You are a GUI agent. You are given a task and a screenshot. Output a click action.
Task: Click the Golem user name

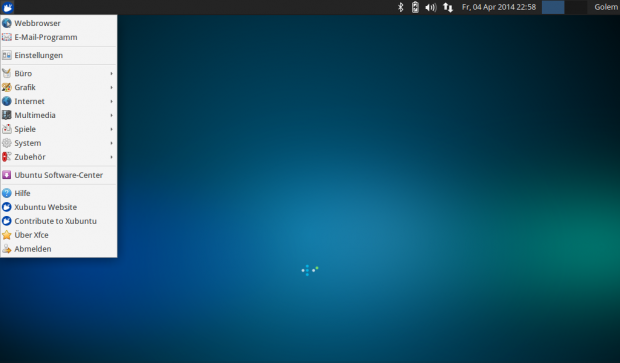(x=606, y=7)
